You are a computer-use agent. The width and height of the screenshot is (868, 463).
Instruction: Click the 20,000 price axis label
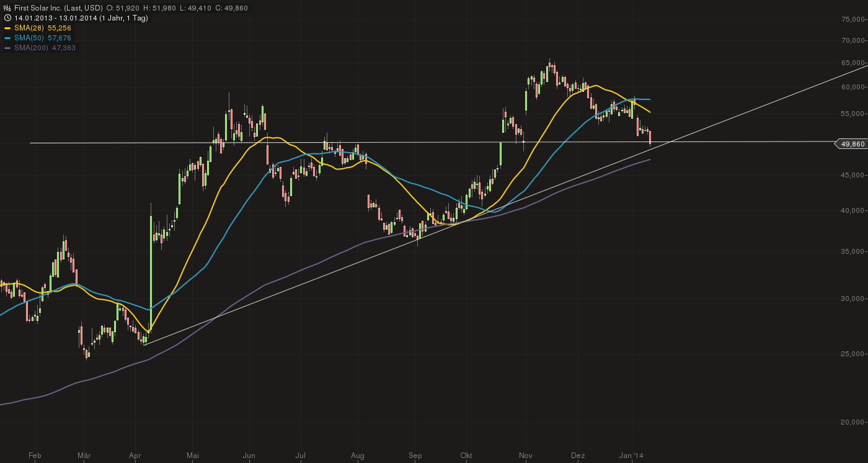tap(853, 422)
